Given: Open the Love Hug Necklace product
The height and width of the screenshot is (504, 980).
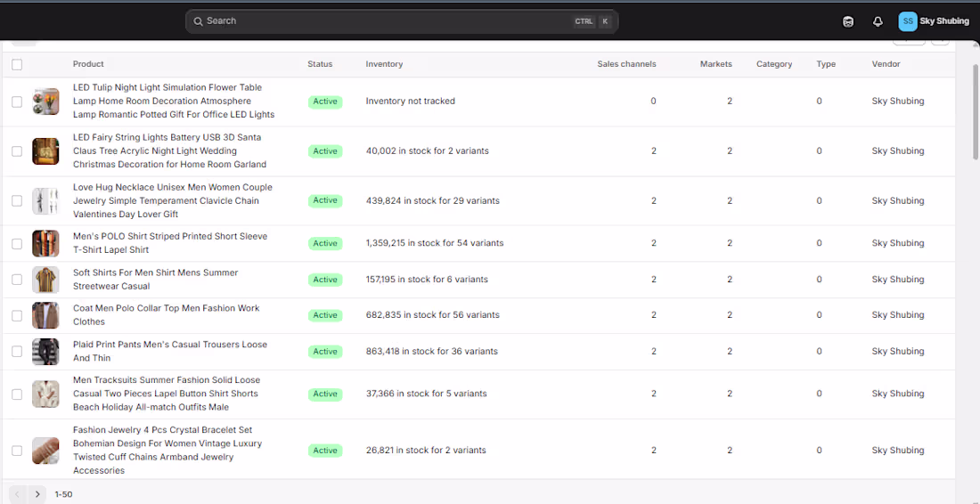Looking at the screenshot, I should click(x=173, y=200).
